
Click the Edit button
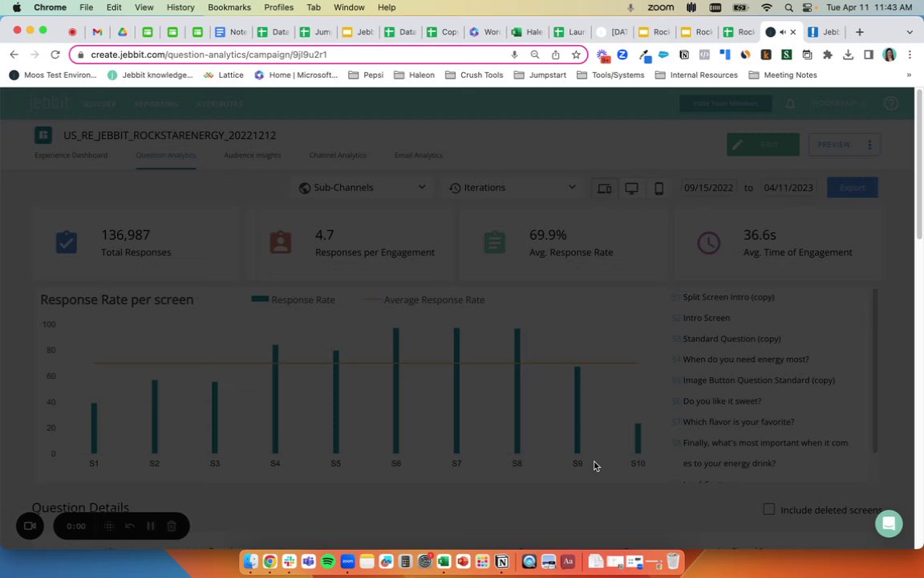pos(763,144)
